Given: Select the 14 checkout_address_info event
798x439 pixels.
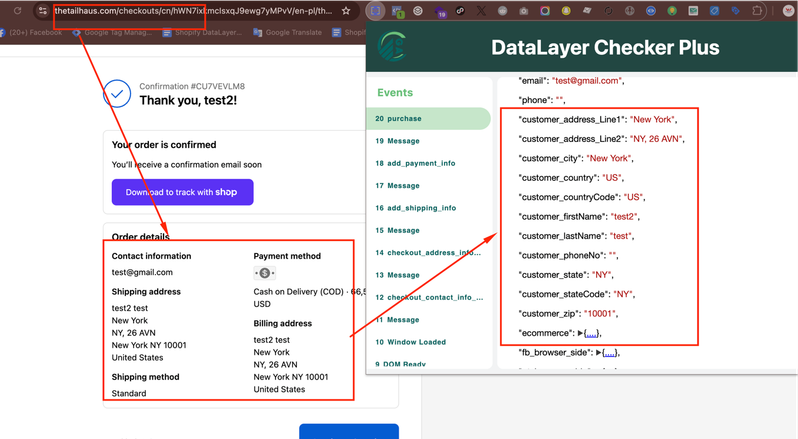Looking at the screenshot, I should tap(429, 253).
